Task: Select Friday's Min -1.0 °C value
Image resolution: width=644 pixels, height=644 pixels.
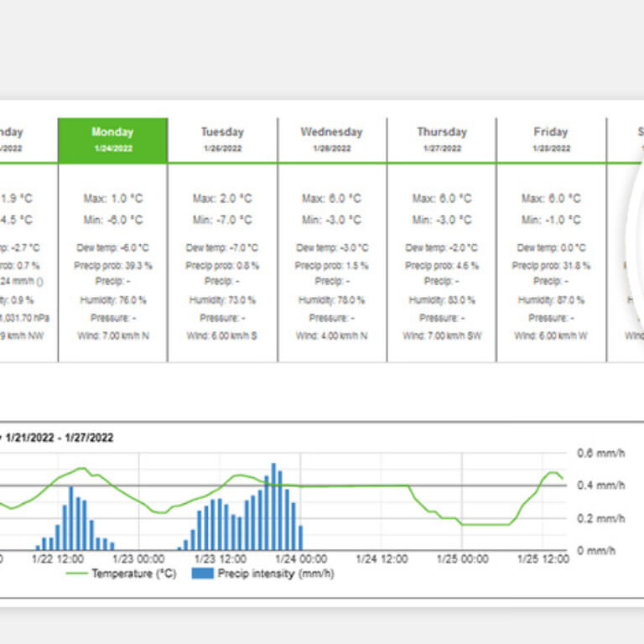Action: click(551, 221)
